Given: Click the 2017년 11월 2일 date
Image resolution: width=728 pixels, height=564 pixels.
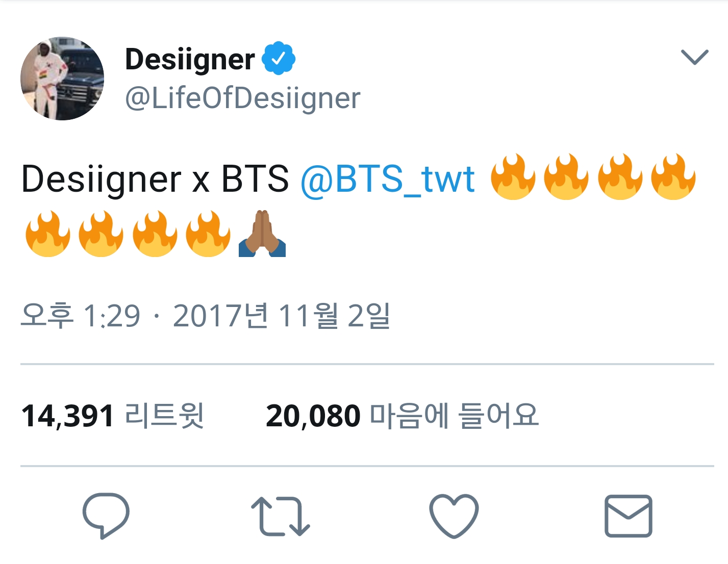Looking at the screenshot, I should pos(282,315).
